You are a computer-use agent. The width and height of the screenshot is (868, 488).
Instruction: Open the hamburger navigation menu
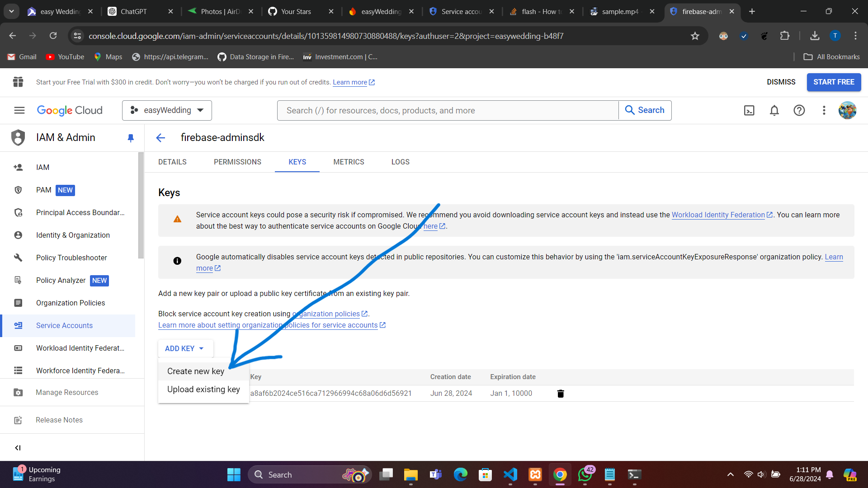click(x=19, y=110)
